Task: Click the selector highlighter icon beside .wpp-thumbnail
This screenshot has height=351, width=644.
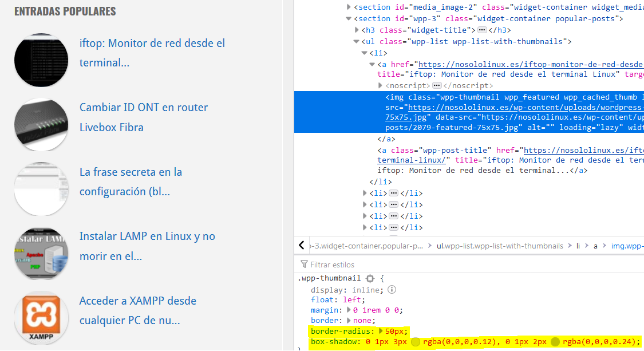Action: point(370,278)
